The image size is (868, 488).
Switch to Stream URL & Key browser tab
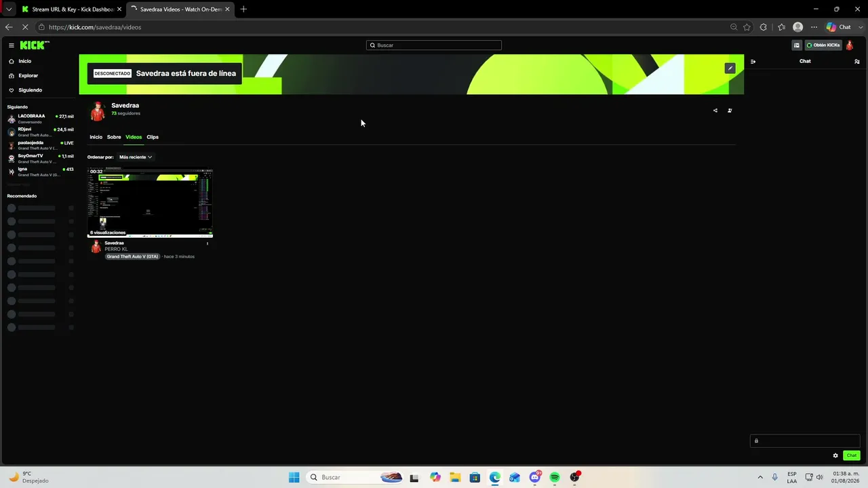click(x=71, y=9)
